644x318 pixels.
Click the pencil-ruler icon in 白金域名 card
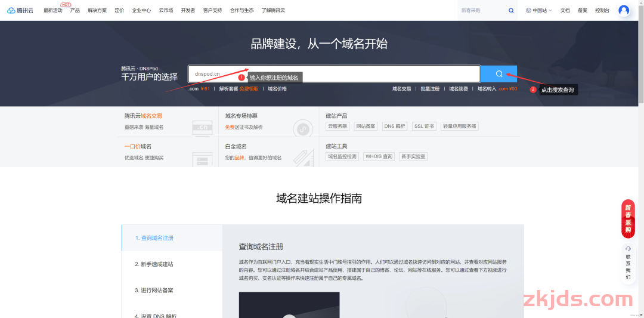tap(303, 158)
